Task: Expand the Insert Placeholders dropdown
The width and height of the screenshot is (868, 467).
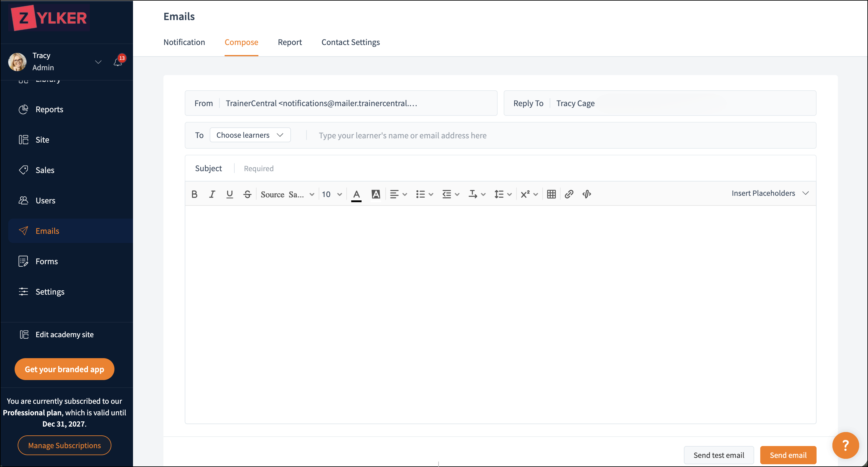Action: [x=770, y=193]
